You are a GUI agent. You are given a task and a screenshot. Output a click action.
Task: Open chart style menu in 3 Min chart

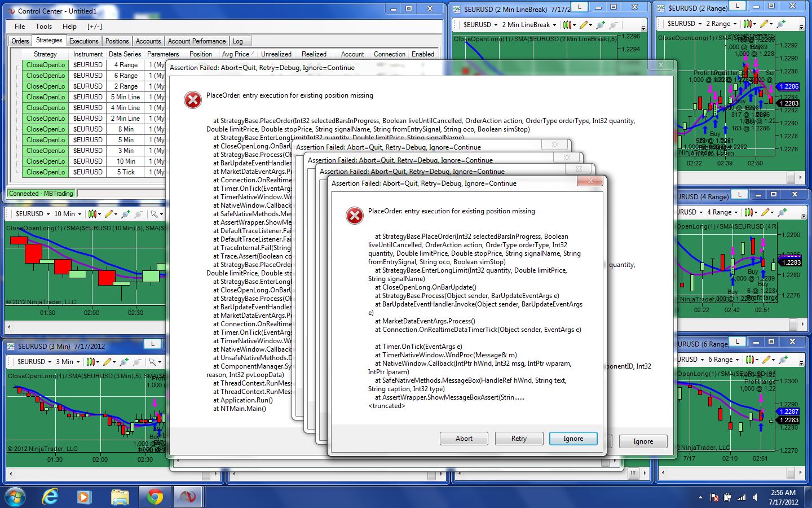(92, 362)
